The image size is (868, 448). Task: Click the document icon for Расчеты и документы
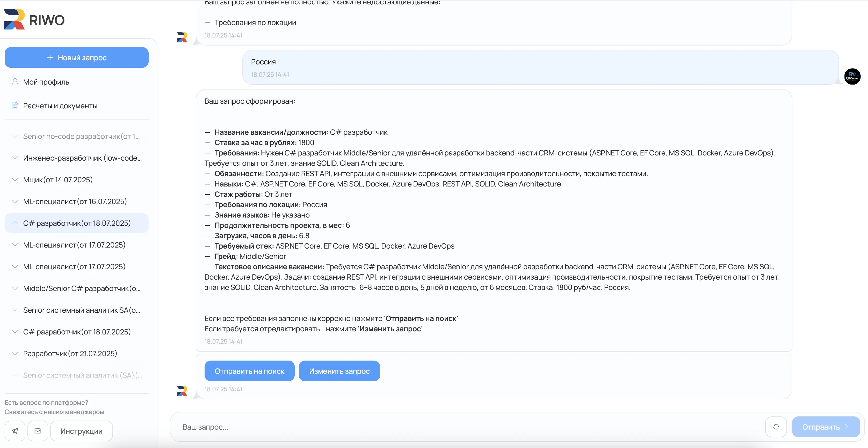coord(15,106)
